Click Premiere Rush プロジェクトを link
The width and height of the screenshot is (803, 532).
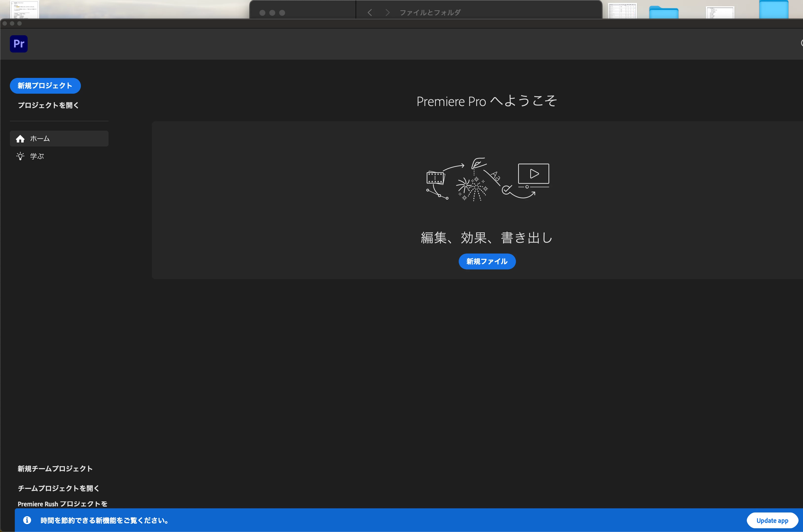click(62, 504)
